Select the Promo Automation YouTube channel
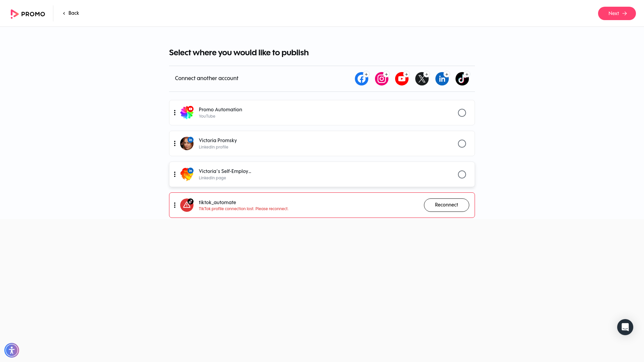Viewport: 644px width, 362px height. pos(462,113)
